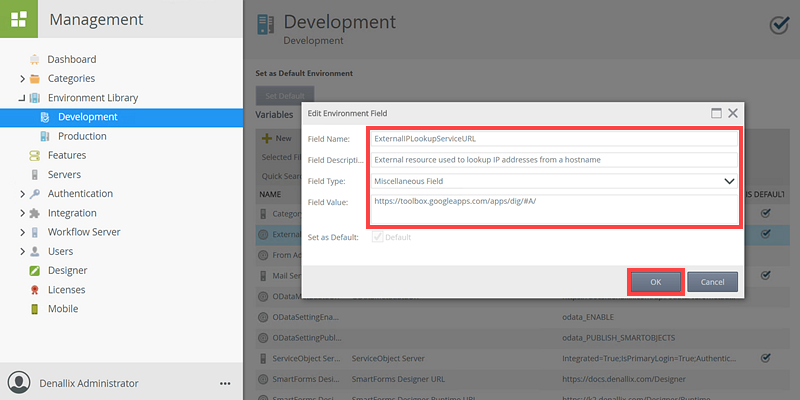Click the Dashboard easel icon
The height and width of the screenshot is (400, 800).
(x=34, y=60)
